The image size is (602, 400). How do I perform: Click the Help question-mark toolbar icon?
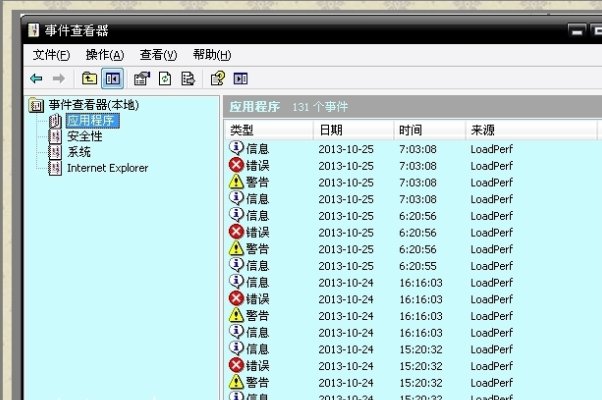218,78
